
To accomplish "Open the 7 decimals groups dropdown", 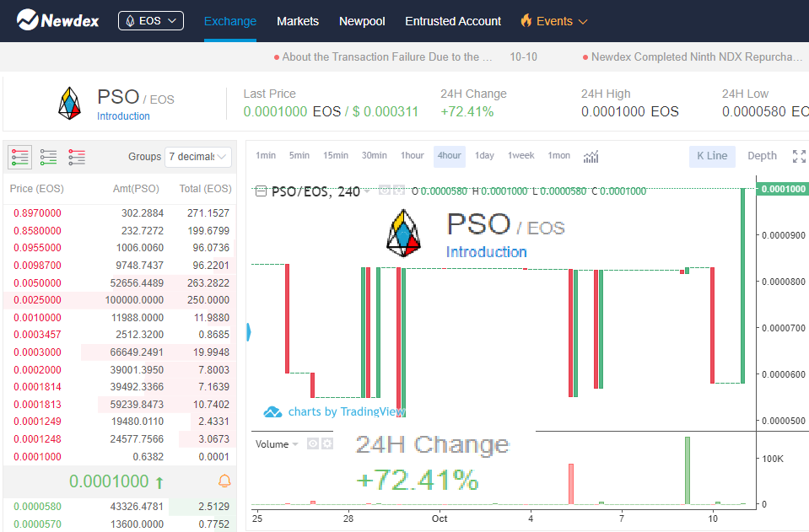I will [x=198, y=157].
